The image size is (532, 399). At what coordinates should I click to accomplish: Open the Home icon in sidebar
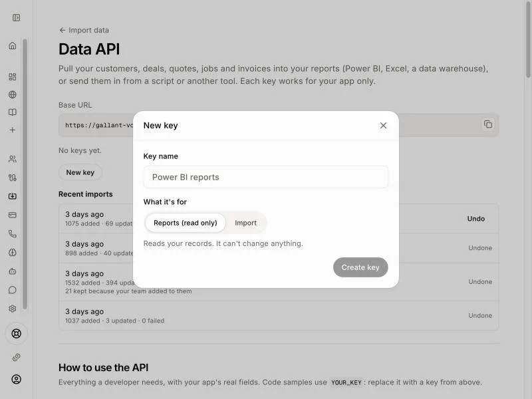click(13, 46)
